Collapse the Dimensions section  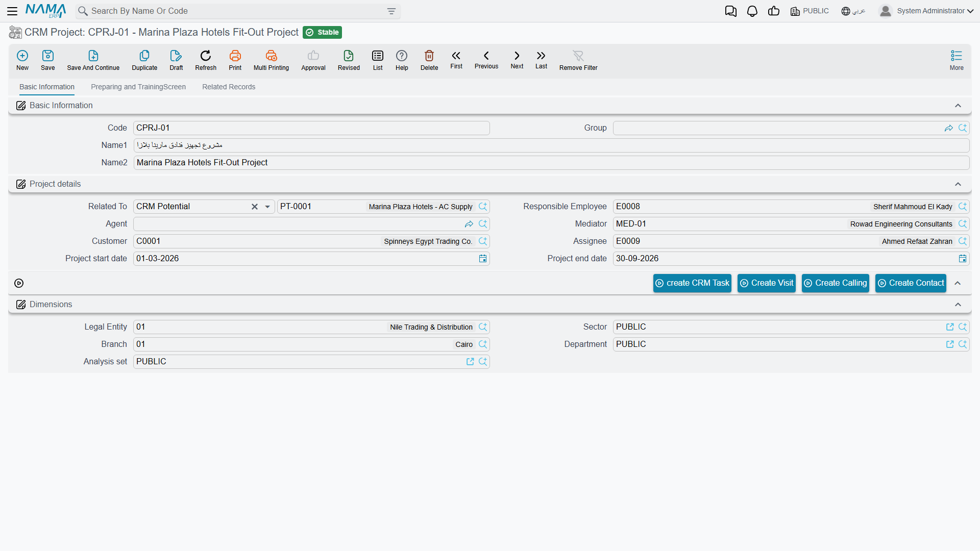958,305
